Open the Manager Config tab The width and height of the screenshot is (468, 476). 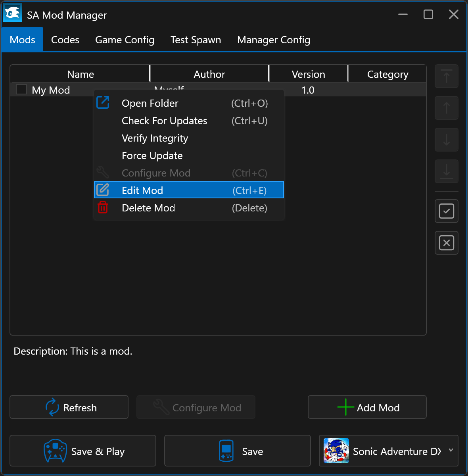point(273,40)
